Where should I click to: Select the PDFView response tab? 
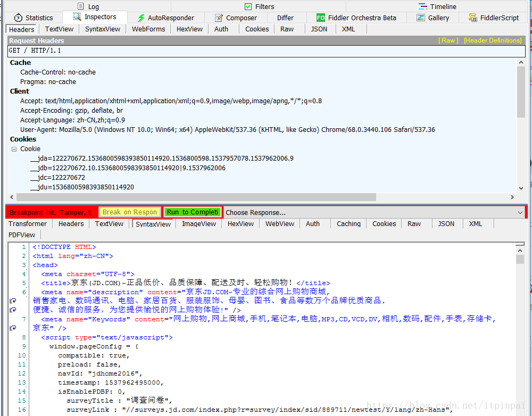click(x=22, y=235)
